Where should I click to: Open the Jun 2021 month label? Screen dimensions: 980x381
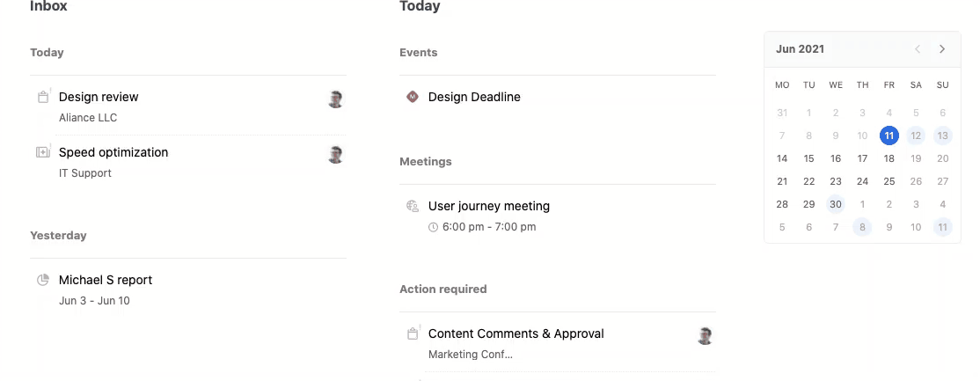tap(800, 48)
